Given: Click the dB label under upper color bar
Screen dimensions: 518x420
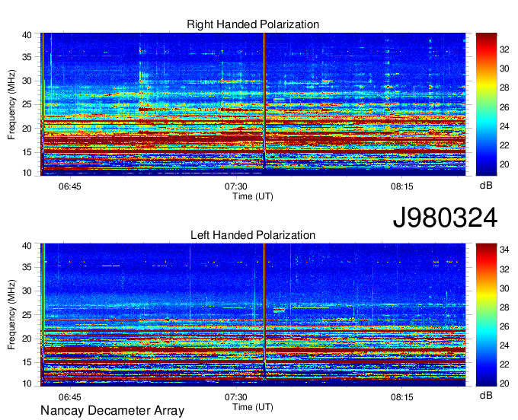Looking at the screenshot, I should [486, 186].
